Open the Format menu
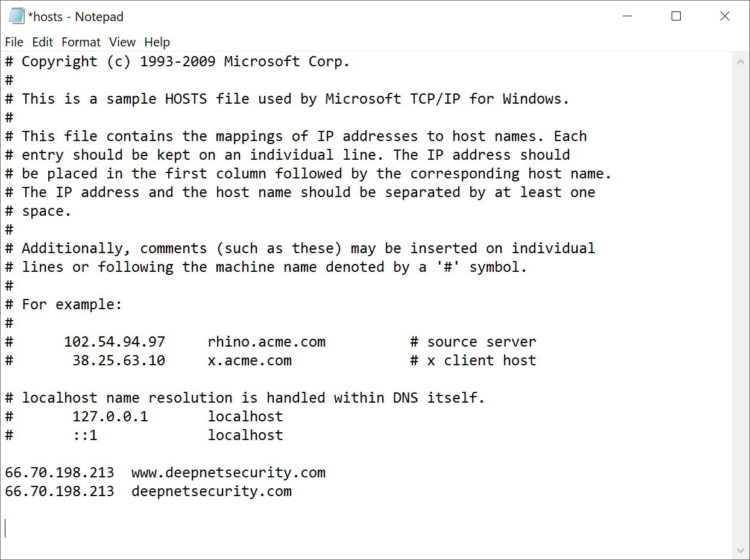The height and width of the screenshot is (560, 750). (81, 42)
